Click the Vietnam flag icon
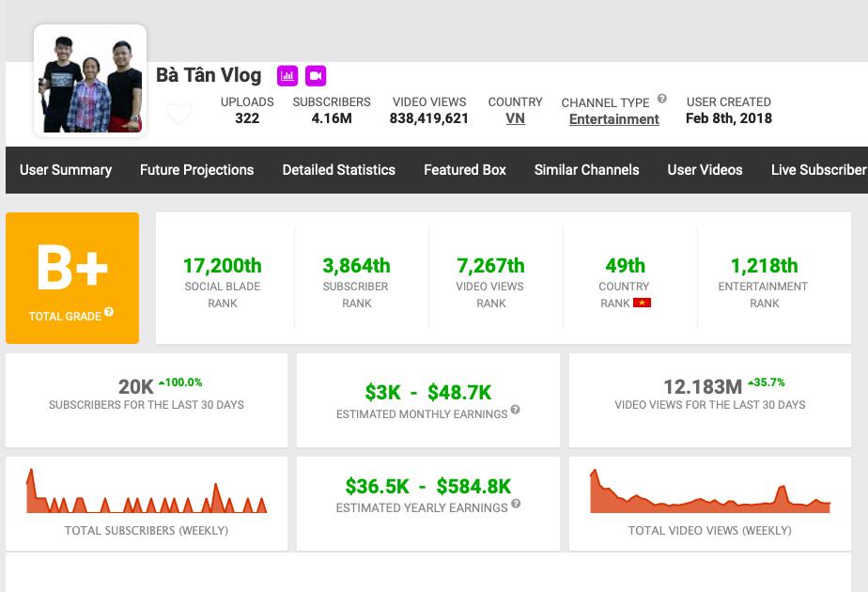Image resolution: width=868 pixels, height=592 pixels. [x=643, y=303]
